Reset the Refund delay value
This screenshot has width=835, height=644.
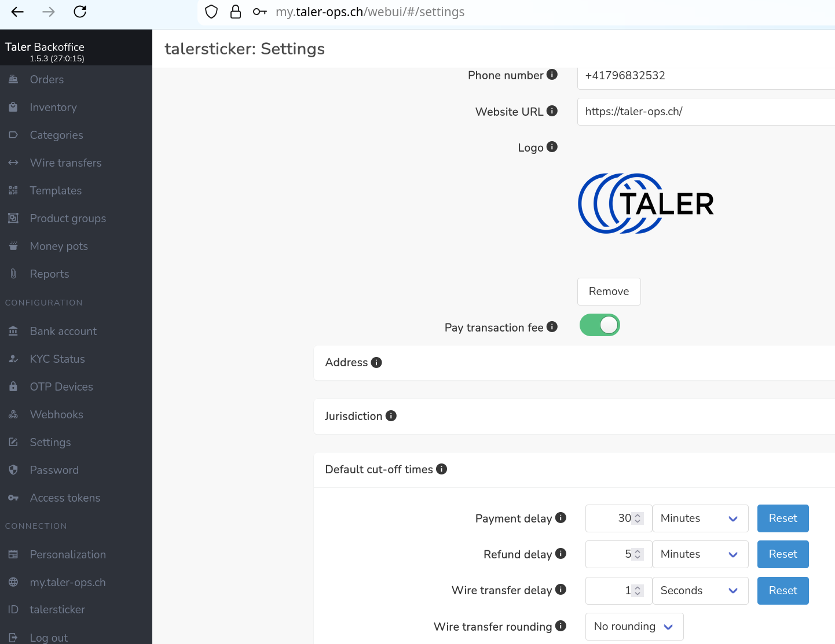point(782,554)
